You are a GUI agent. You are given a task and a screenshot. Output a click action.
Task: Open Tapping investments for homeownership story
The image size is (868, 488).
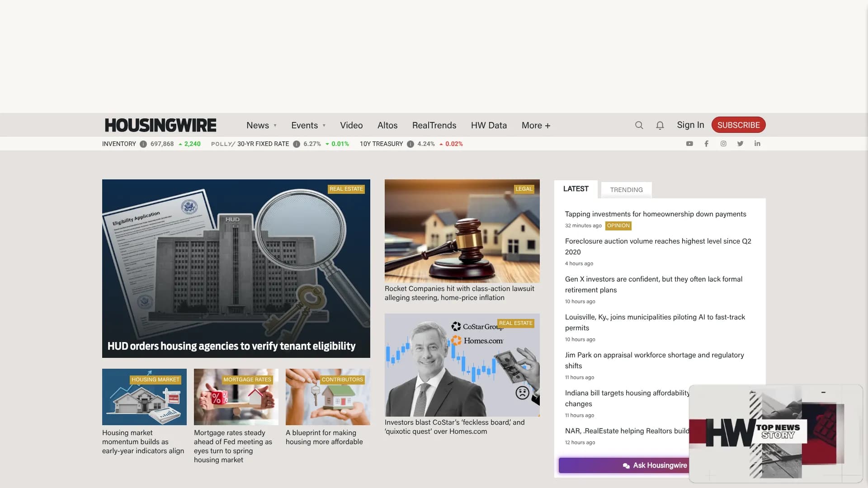pyautogui.click(x=656, y=214)
